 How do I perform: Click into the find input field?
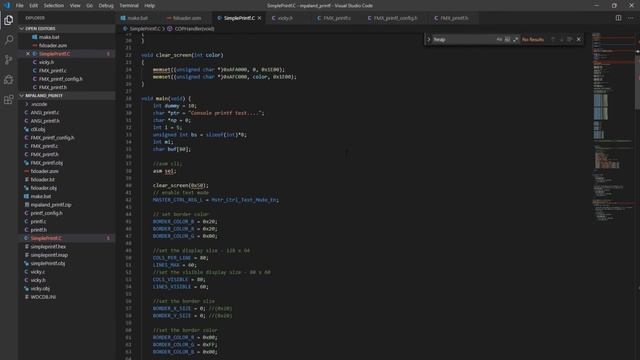click(x=463, y=40)
